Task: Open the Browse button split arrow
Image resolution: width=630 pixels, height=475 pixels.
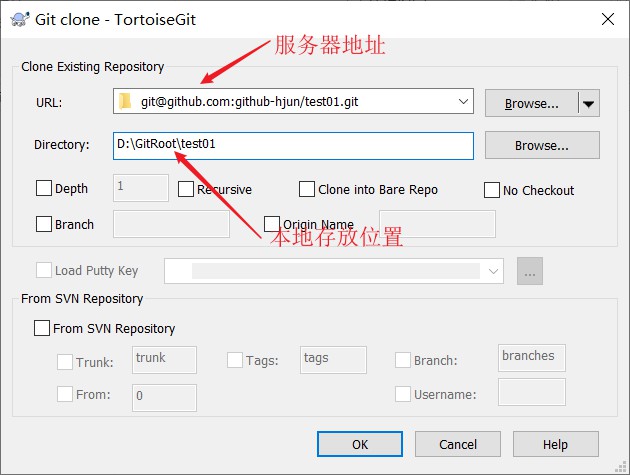Action: [589, 104]
